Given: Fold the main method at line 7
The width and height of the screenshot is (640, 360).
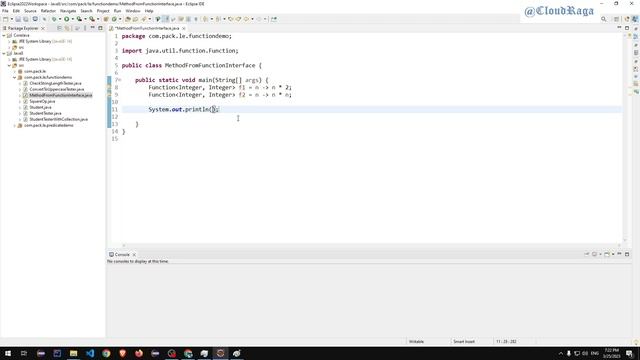Looking at the screenshot, I should (x=120, y=80).
